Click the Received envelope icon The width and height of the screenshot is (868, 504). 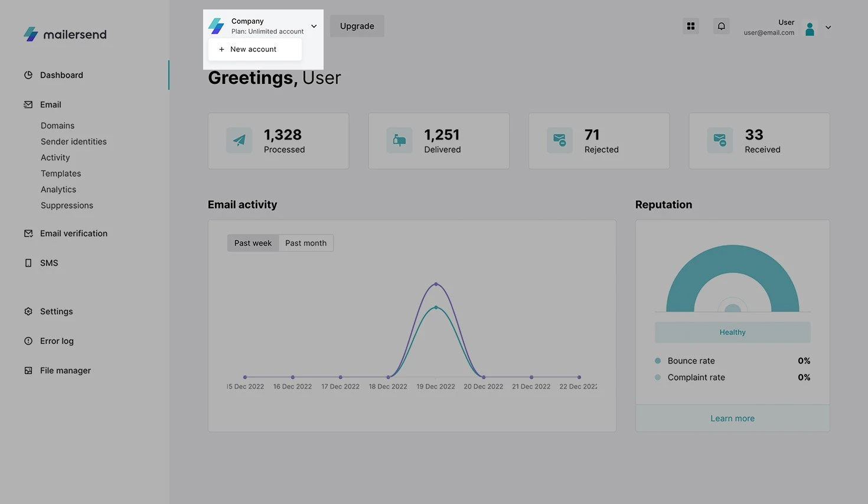pos(720,141)
